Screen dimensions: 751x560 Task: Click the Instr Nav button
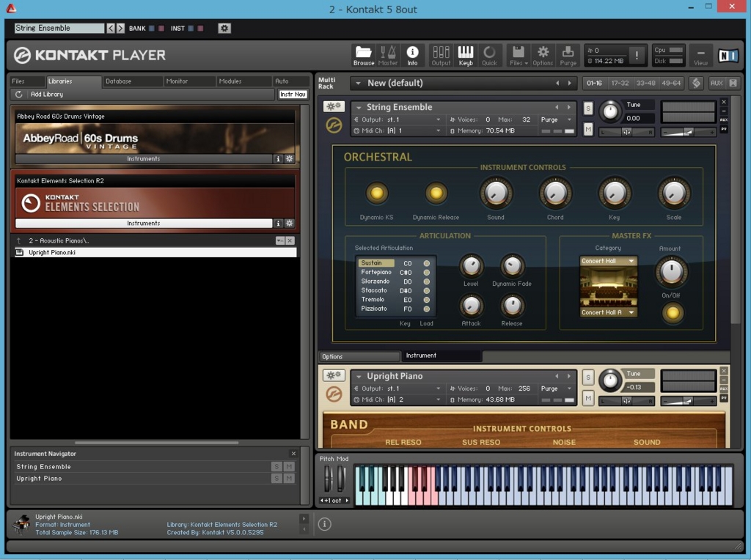pos(293,95)
